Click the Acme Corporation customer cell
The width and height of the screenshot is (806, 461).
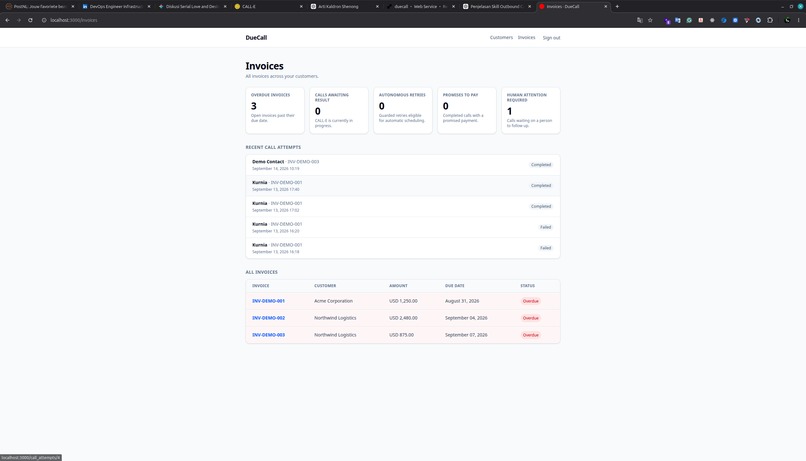click(333, 301)
